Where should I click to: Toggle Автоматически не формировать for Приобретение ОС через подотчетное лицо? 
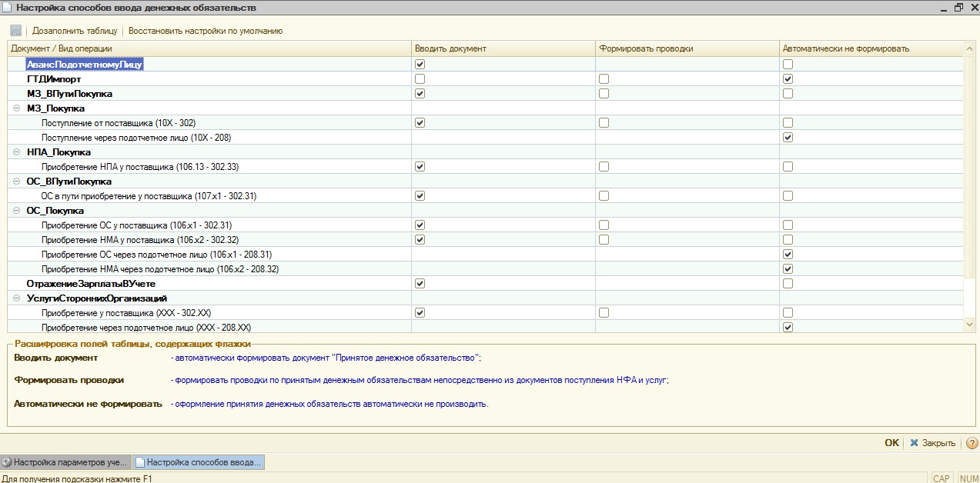[788, 255]
